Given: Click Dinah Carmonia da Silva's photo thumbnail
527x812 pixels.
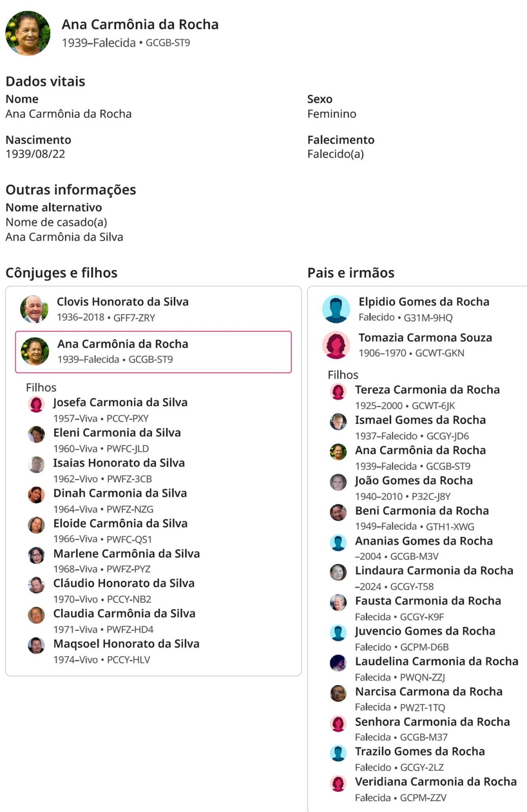Looking at the screenshot, I should tap(36, 495).
